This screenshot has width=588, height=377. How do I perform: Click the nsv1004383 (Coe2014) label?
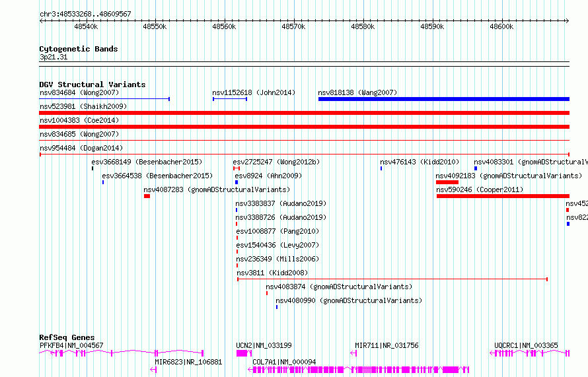(79, 120)
